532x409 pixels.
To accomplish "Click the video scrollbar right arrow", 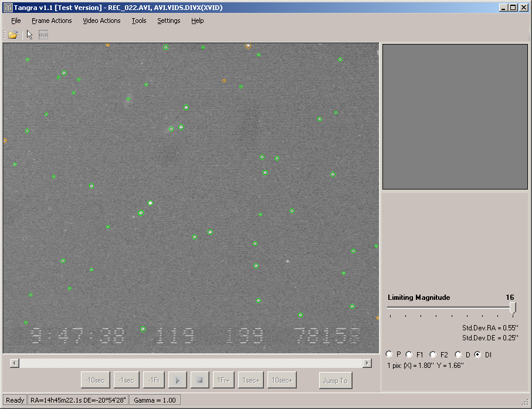I will coord(367,363).
